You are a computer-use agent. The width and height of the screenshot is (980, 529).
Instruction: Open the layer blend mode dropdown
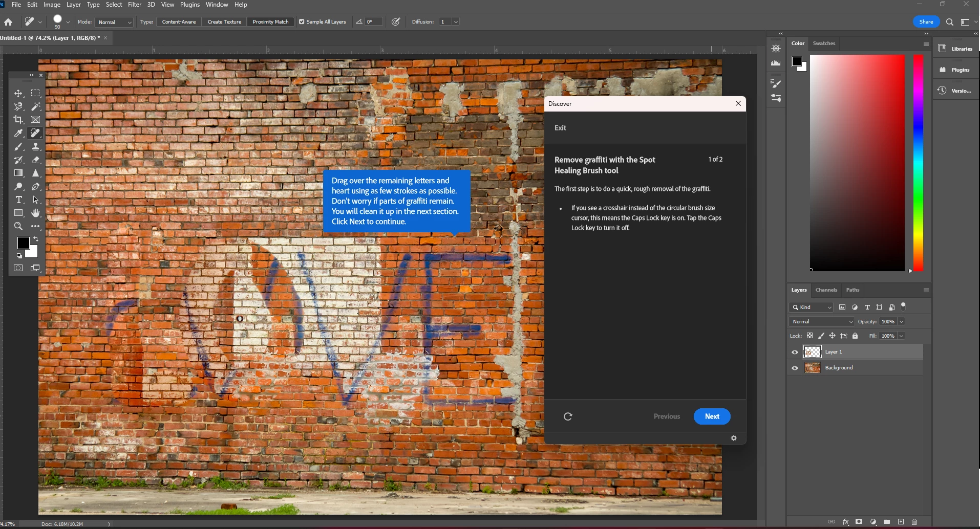(822, 322)
